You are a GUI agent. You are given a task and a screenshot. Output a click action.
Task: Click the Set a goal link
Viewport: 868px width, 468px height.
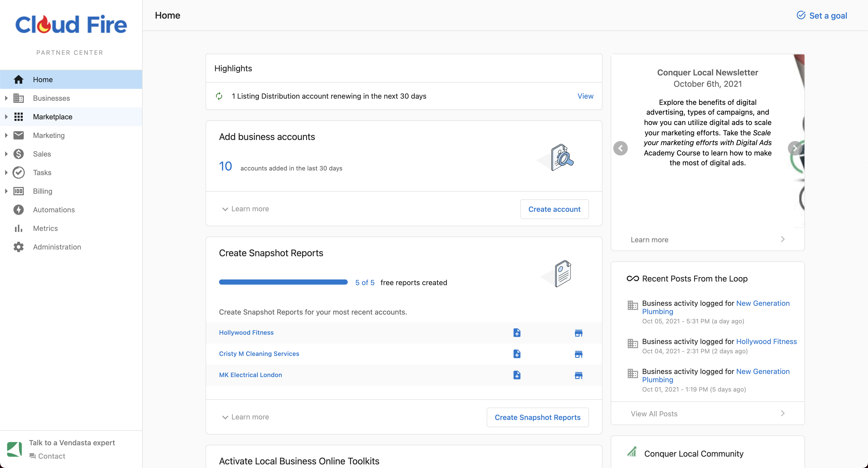(x=822, y=15)
